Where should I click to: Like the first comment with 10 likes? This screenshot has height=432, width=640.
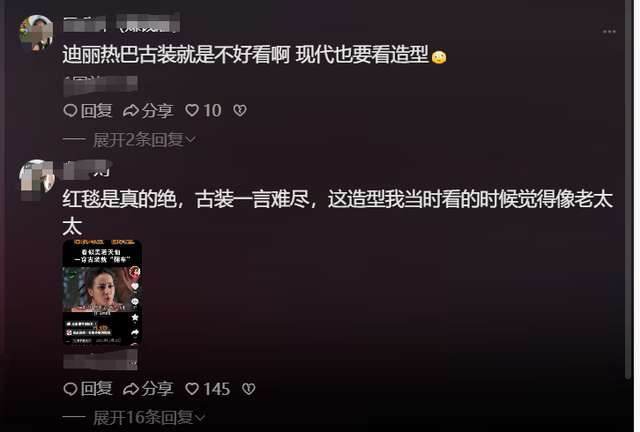[192, 110]
